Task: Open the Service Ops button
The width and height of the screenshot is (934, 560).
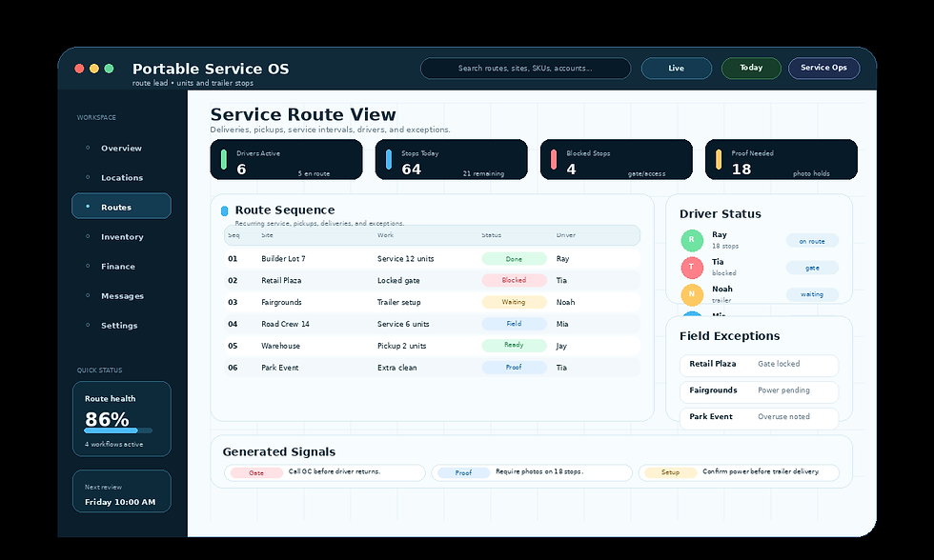Action: click(823, 68)
